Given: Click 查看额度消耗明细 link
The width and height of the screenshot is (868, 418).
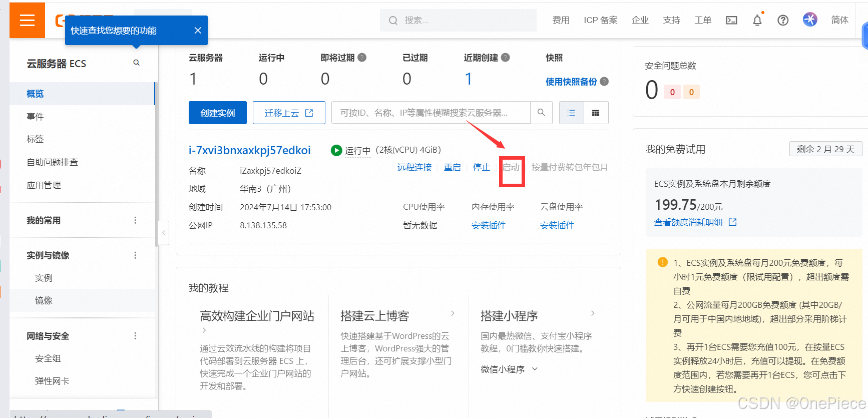Looking at the screenshot, I should pos(688,222).
